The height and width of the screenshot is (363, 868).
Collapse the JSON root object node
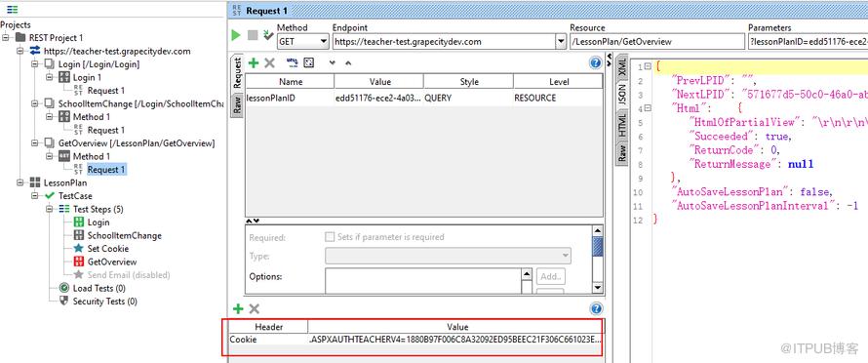click(649, 67)
